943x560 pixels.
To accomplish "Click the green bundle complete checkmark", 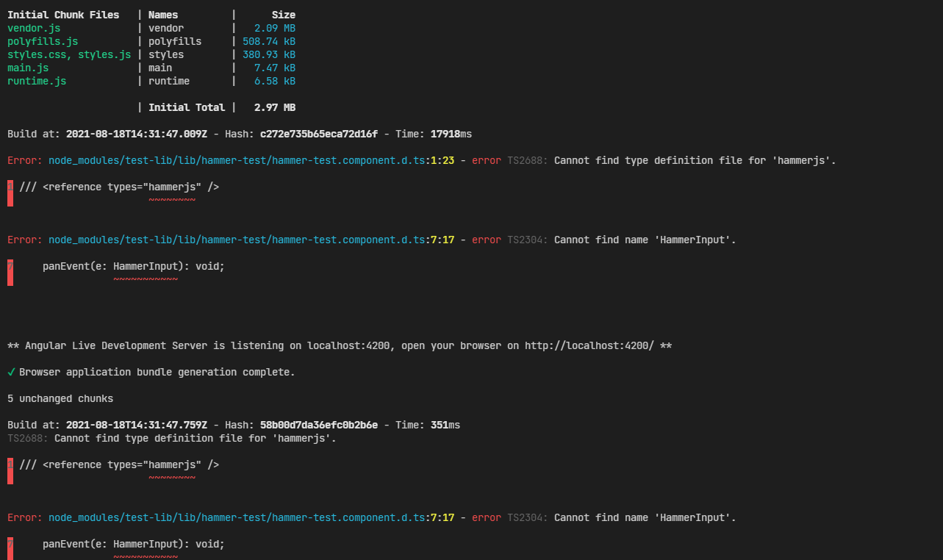I will click(10, 372).
